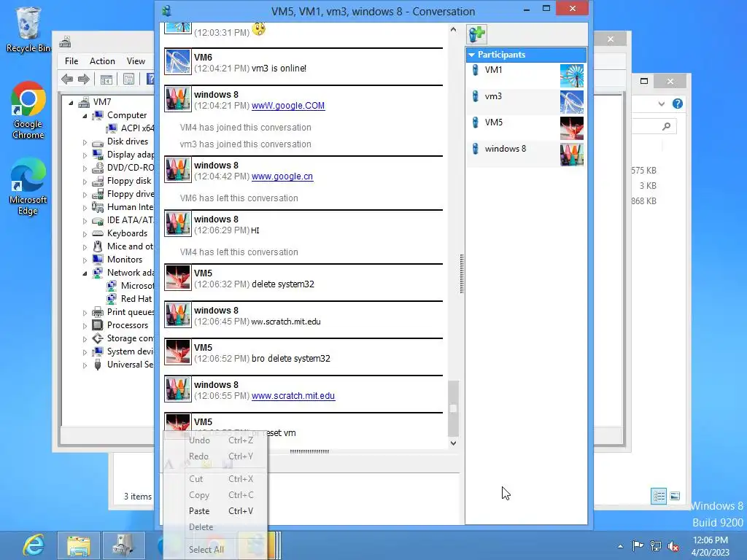Expand the DVD/CD-ROM drives node
747x560 pixels.
click(85, 168)
